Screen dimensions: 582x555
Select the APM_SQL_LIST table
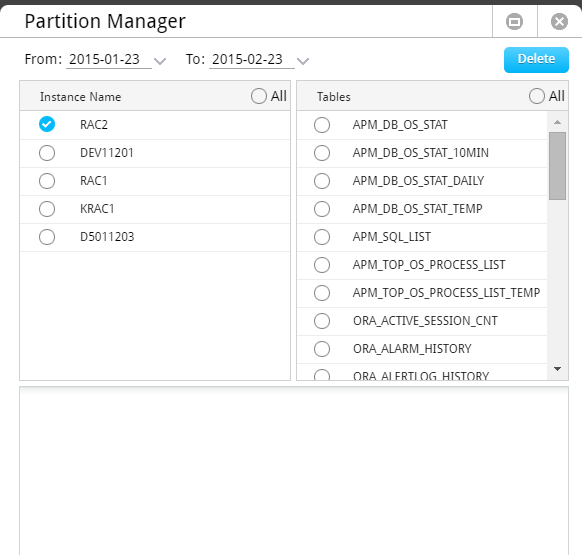322,237
